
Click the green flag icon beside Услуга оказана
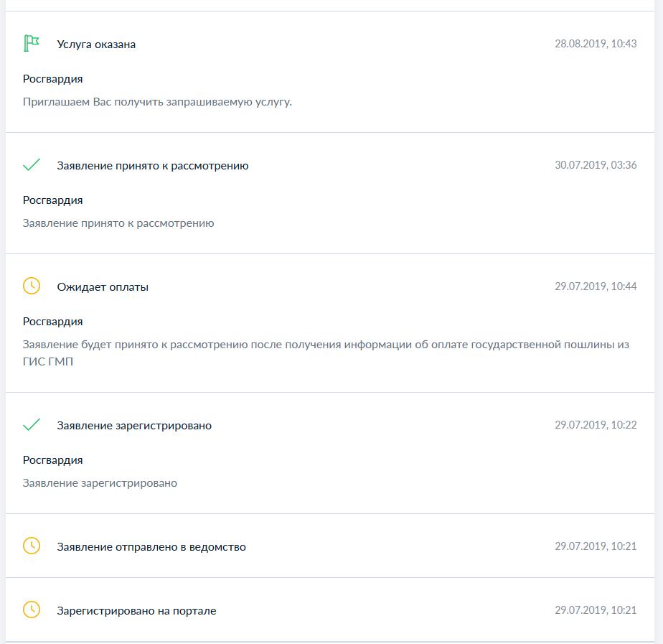coord(32,44)
